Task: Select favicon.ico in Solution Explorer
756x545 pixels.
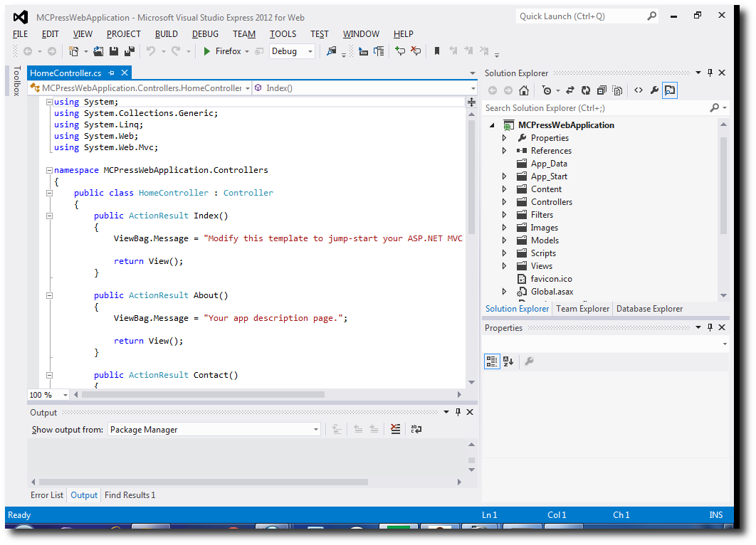Action: point(551,279)
